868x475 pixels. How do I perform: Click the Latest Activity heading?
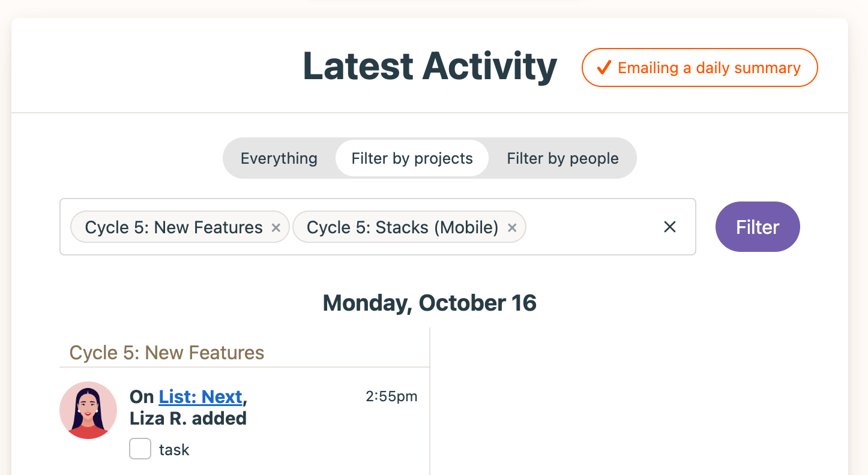tap(430, 66)
